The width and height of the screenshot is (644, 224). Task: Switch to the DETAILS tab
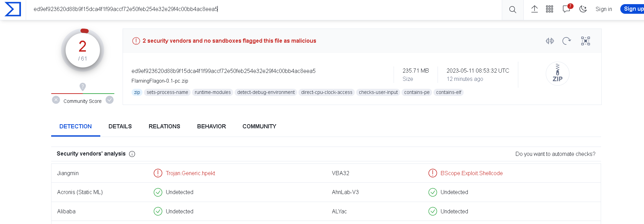(120, 126)
